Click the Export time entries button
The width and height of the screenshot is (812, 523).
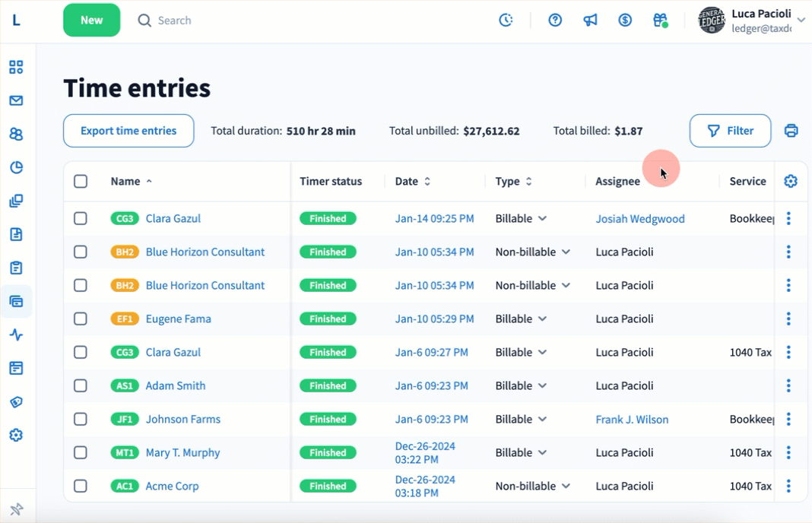tap(128, 131)
